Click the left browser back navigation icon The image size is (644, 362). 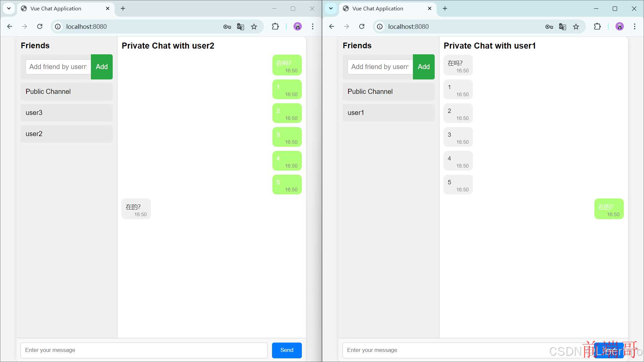(x=10, y=26)
